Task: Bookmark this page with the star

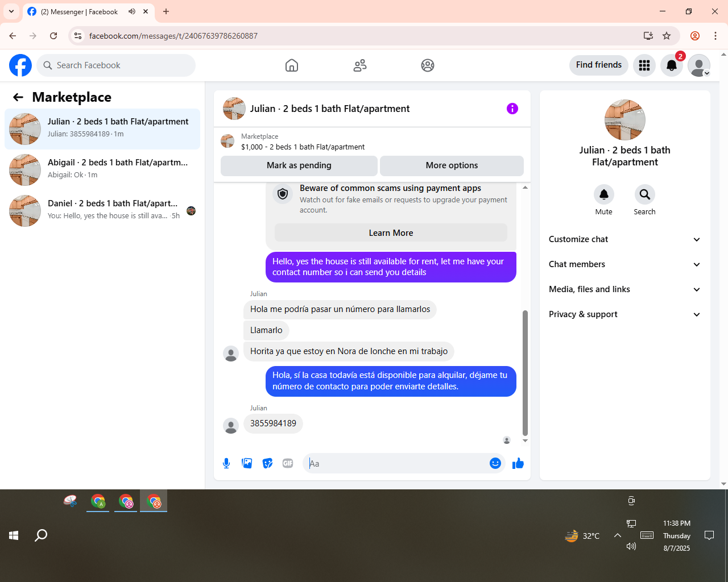Action: pos(667,36)
